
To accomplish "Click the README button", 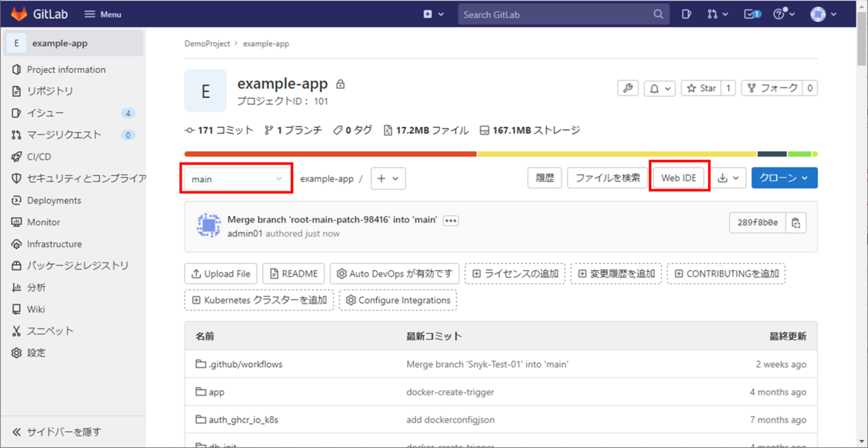I will tap(294, 274).
